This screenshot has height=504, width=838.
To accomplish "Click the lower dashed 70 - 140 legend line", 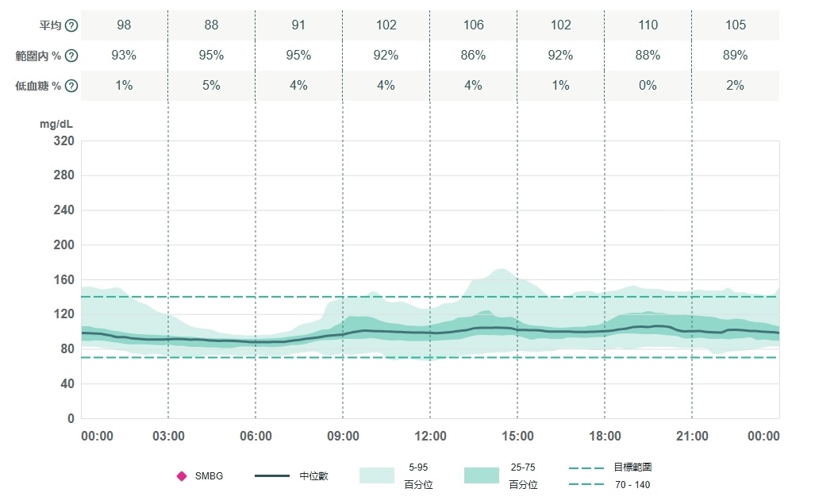I will point(587,485).
